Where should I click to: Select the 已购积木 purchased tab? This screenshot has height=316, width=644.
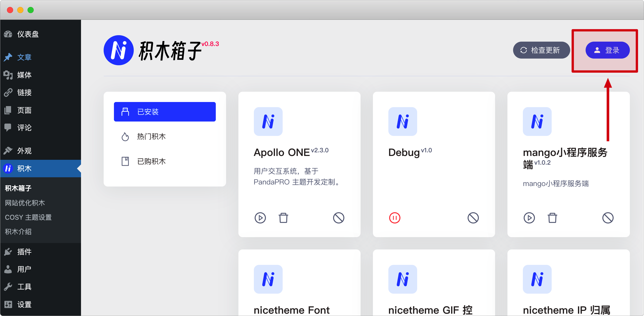tap(165, 161)
